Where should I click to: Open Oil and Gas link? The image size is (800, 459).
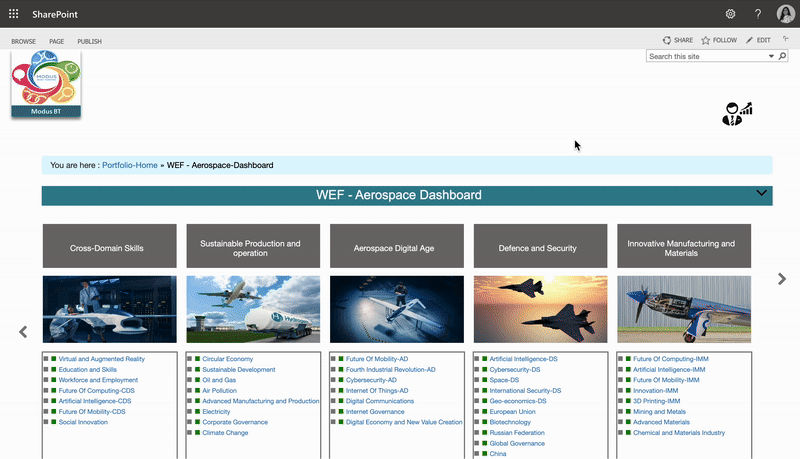219,380
